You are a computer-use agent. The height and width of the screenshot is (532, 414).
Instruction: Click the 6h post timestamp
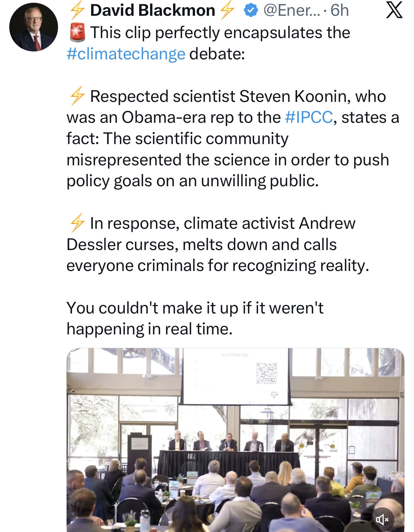point(340,10)
